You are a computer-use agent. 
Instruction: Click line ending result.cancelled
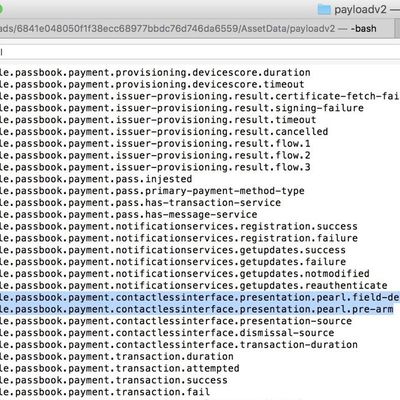tap(164, 132)
